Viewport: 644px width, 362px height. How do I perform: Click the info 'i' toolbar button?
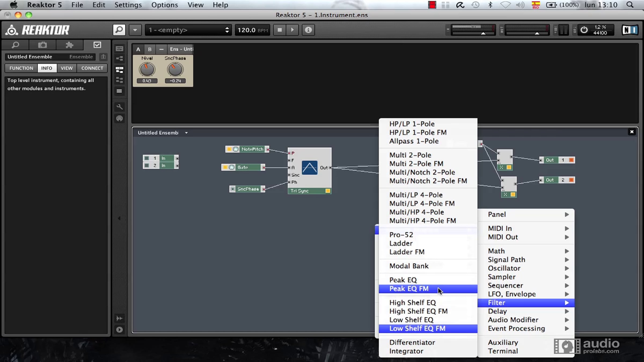(308, 30)
